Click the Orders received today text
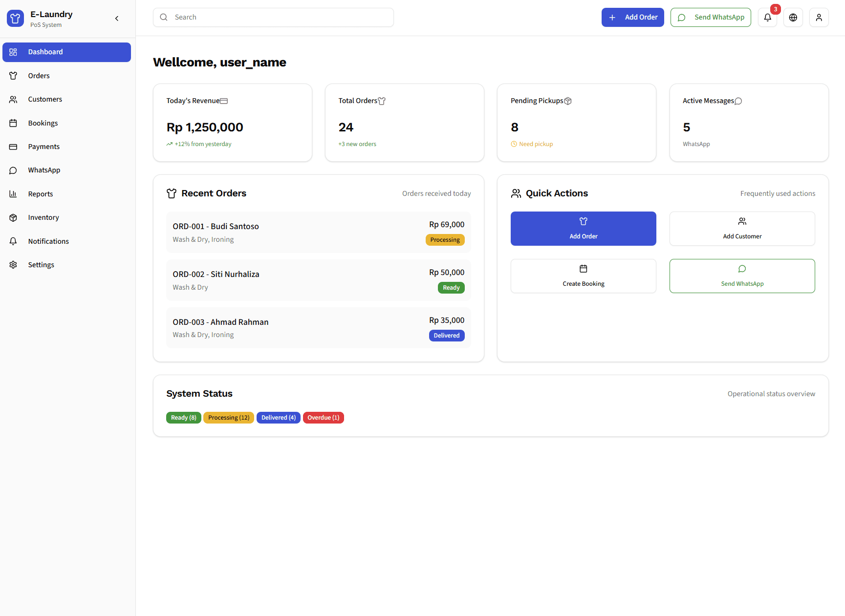Image resolution: width=845 pixels, height=616 pixels. point(436,193)
